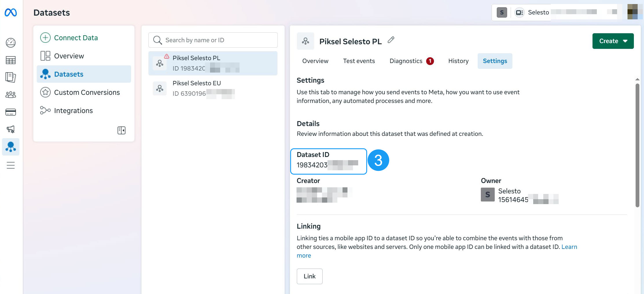Viewport: 644px width, 294px height.
Task: Click the Connect Data option
Action: (x=76, y=38)
